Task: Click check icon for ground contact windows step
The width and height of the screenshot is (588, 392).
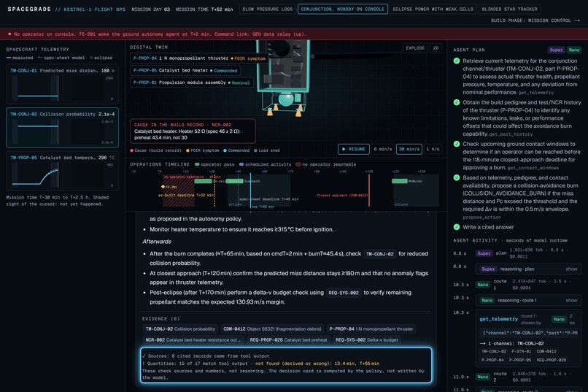Action: tap(457, 144)
